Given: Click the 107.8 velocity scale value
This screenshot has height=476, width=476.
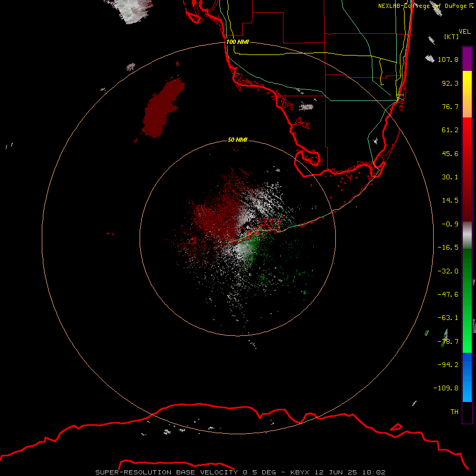Looking at the screenshot, I should tap(448, 59).
